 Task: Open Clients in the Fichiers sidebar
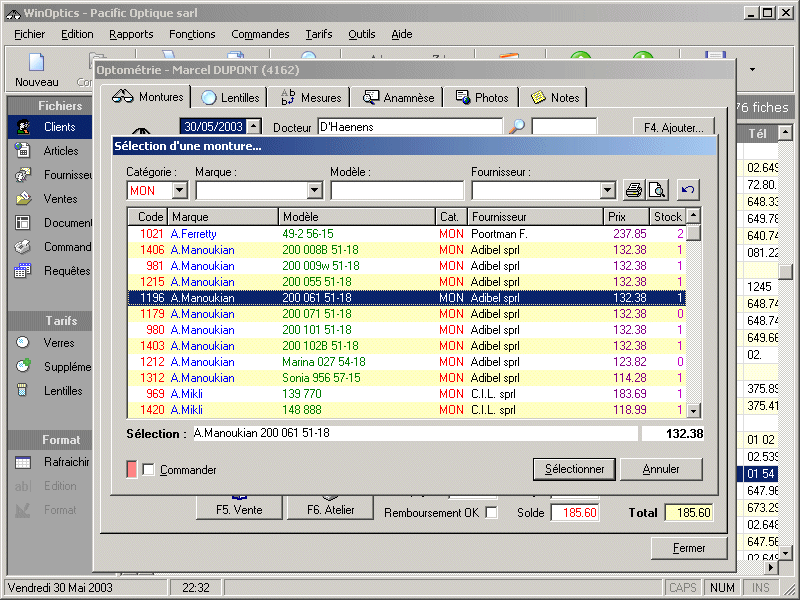[x=58, y=127]
